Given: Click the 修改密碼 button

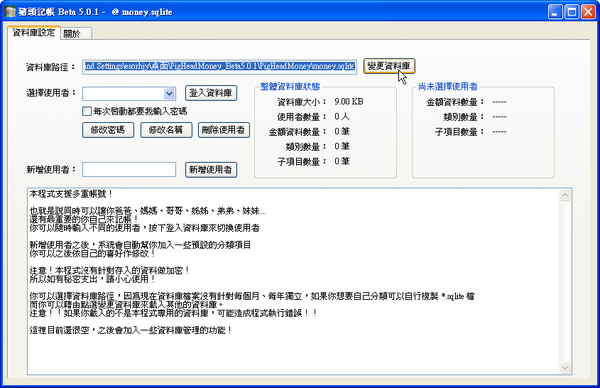Looking at the screenshot, I should click(108, 130).
